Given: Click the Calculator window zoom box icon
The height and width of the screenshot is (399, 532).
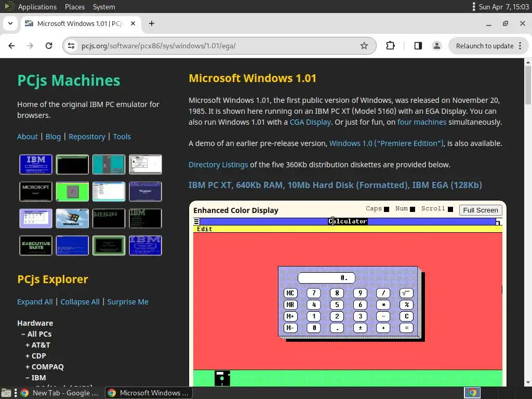Looking at the screenshot, I should [x=499, y=221].
